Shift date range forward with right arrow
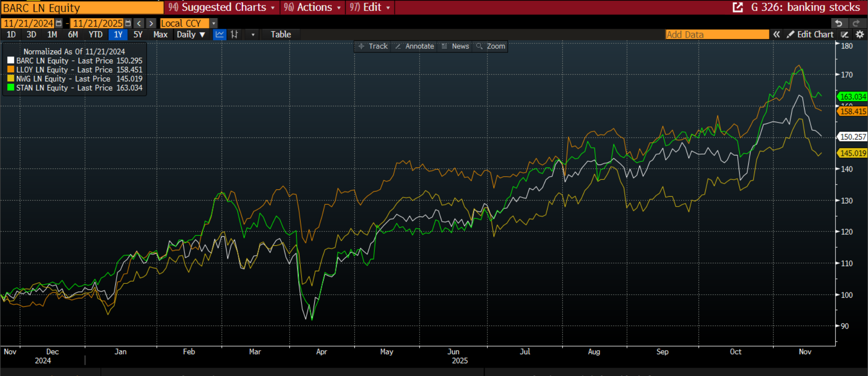 tap(151, 23)
